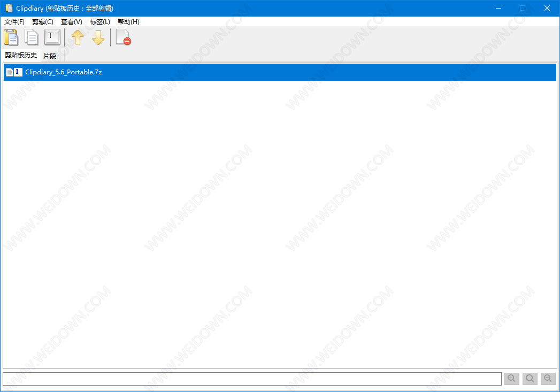
Task: Click the Clipdiary app icon in title bar
Action: coord(9,8)
